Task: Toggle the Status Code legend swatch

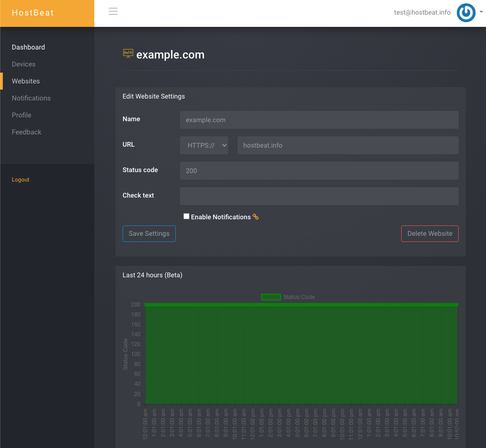Action: [x=271, y=297]
